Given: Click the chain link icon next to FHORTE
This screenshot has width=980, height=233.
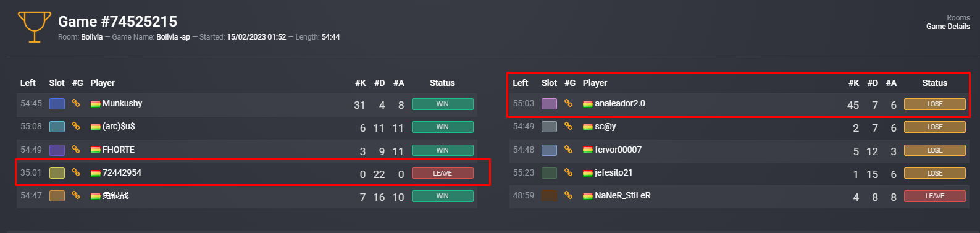Looking at the screenshot, I should (76, 150).
